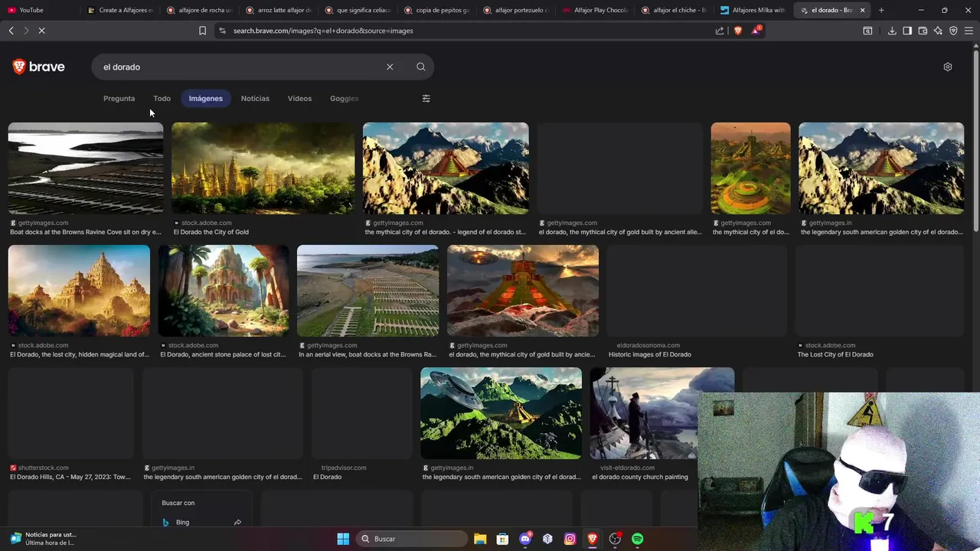
Task: Click the magnifier search submit icon
Action: tap(420, 67)
